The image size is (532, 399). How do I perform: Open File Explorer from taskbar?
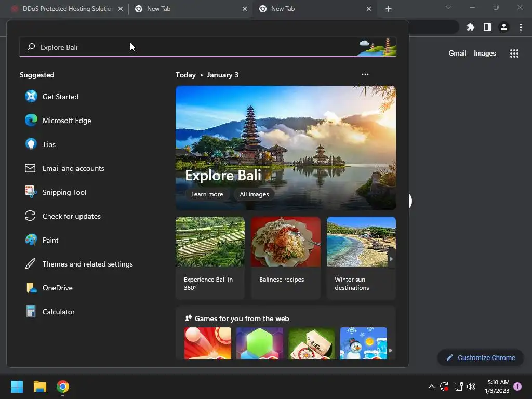39,387
